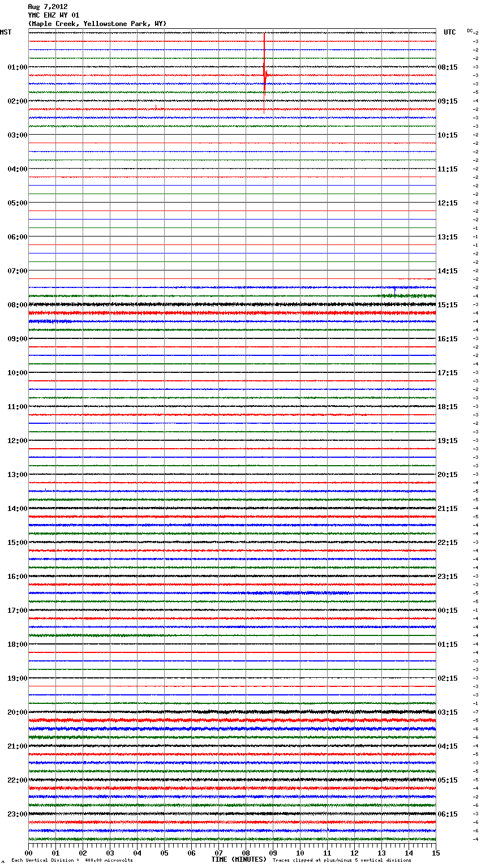This screenshot has width=481, height=868.
Task: Click the UTC label "06:15"
Action: coord(448,814)
